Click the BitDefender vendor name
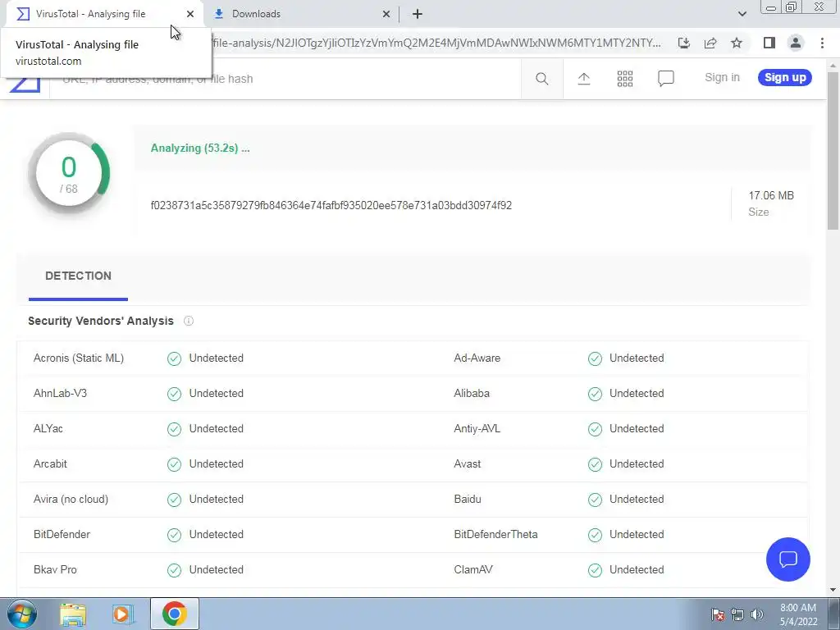This screenshot has width=840, height=630. pos(62,535)
